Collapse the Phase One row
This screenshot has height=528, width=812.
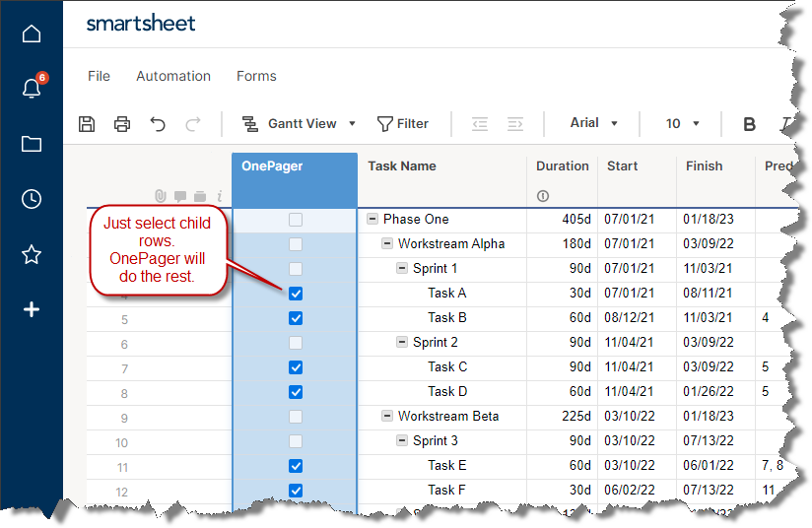[372, 219]
